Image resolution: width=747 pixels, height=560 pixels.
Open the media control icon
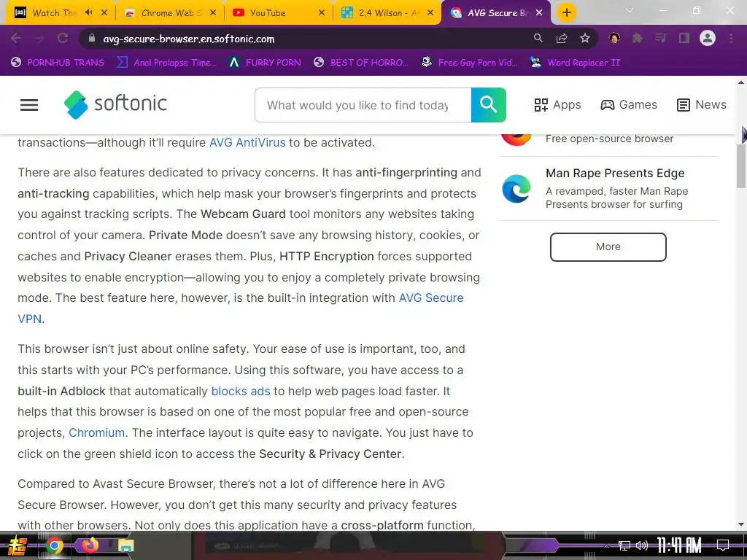[x=661, y=38]
